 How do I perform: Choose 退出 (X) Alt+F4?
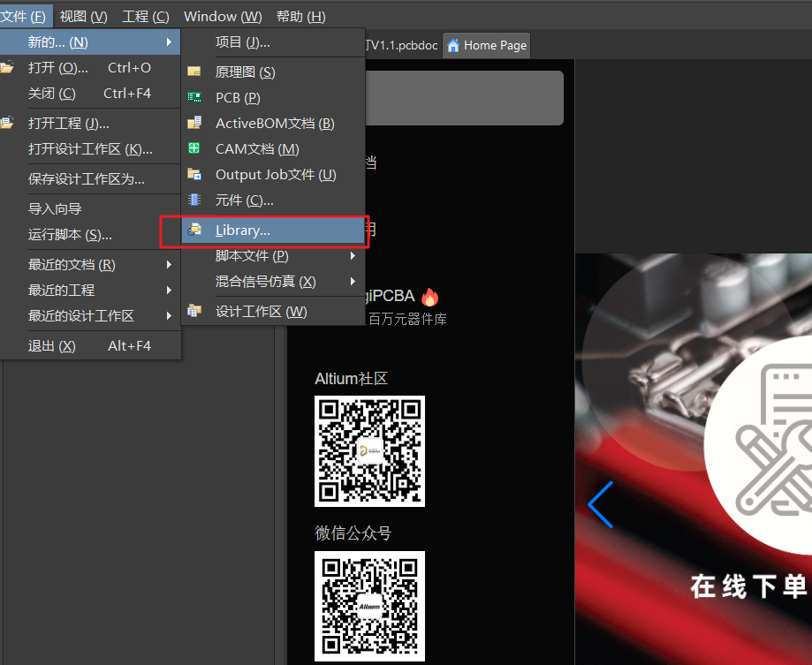(x=90, y=345)
